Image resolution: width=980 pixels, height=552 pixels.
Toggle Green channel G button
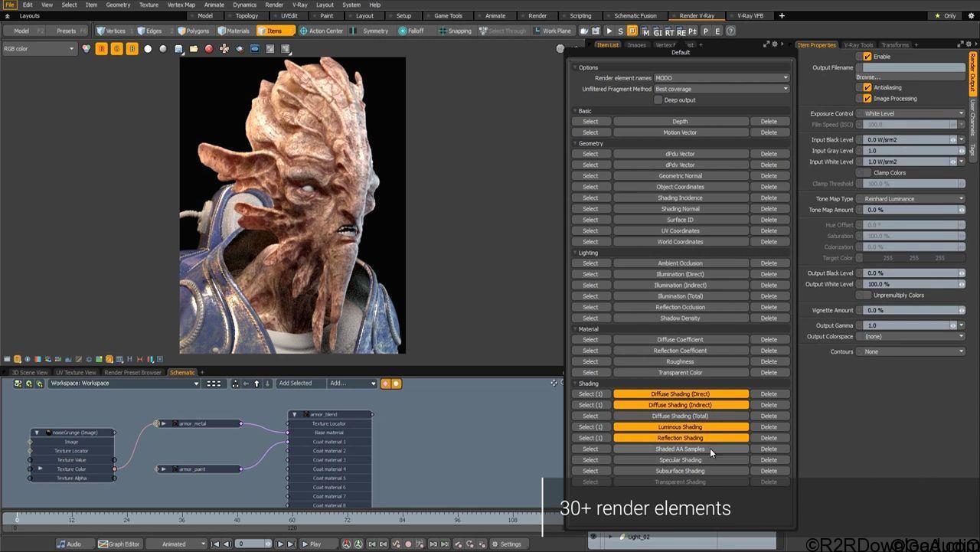(117, 48)
